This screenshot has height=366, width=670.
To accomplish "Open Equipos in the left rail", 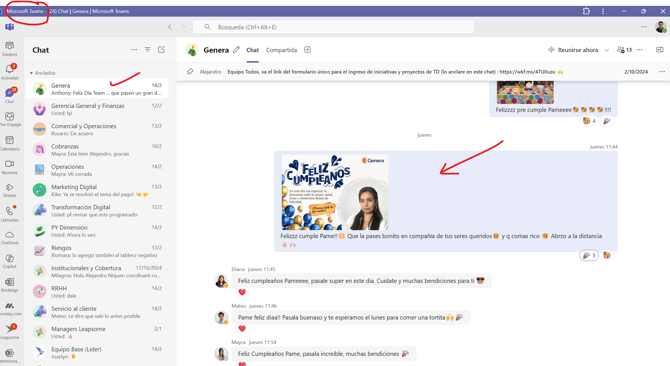I will [x=9, y=48].
